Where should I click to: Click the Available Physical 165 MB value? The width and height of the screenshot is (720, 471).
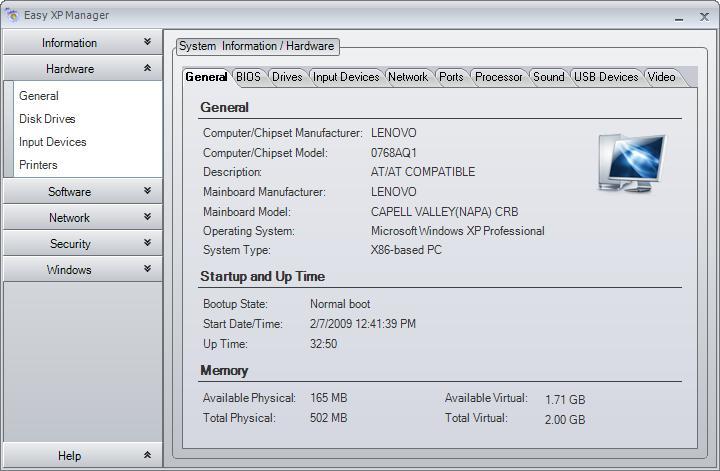tap(328, 398)
